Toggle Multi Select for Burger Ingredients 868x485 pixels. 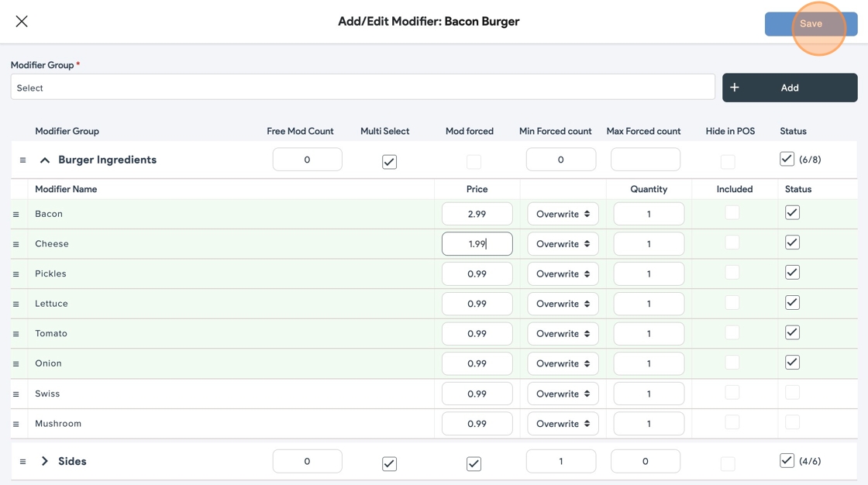click(x=389, y=162)
